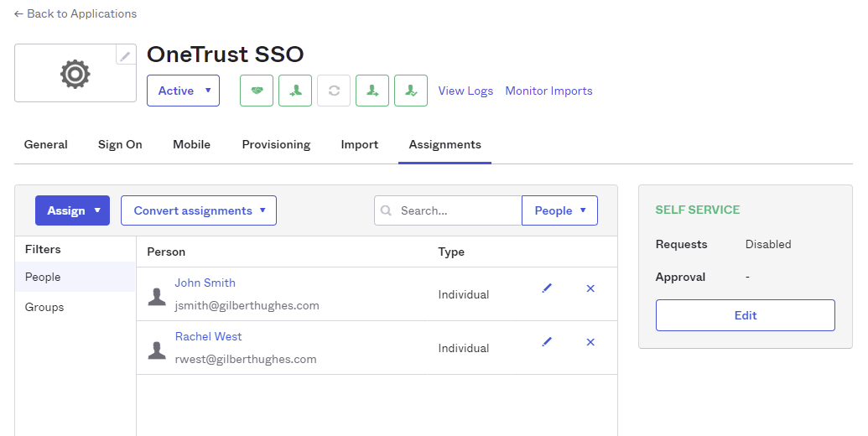Open the Sign On tab

point(120,144)
